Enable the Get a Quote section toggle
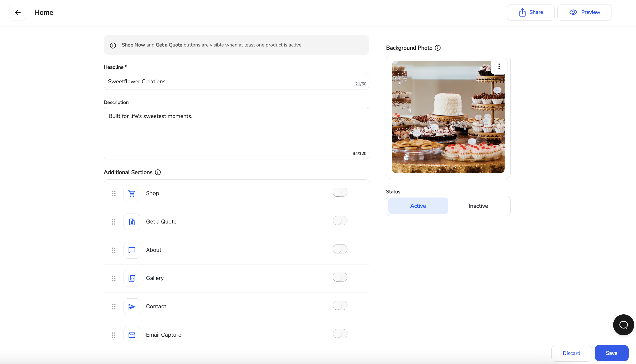Viewport: 636px width, 364px height. (x=340, y=221)
